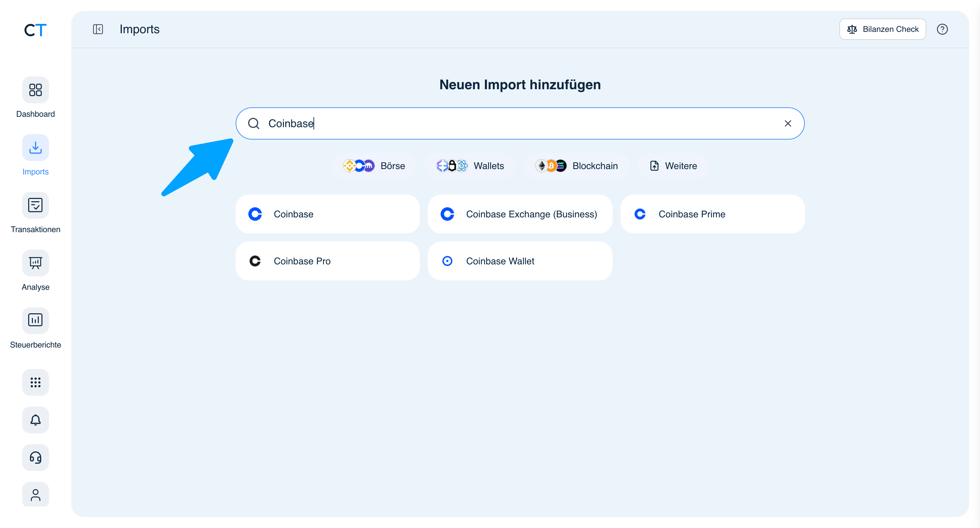The height and width of the screenshot is (528, 980).
Task: Filter by the Blockchain category
Action: (576, 166)
